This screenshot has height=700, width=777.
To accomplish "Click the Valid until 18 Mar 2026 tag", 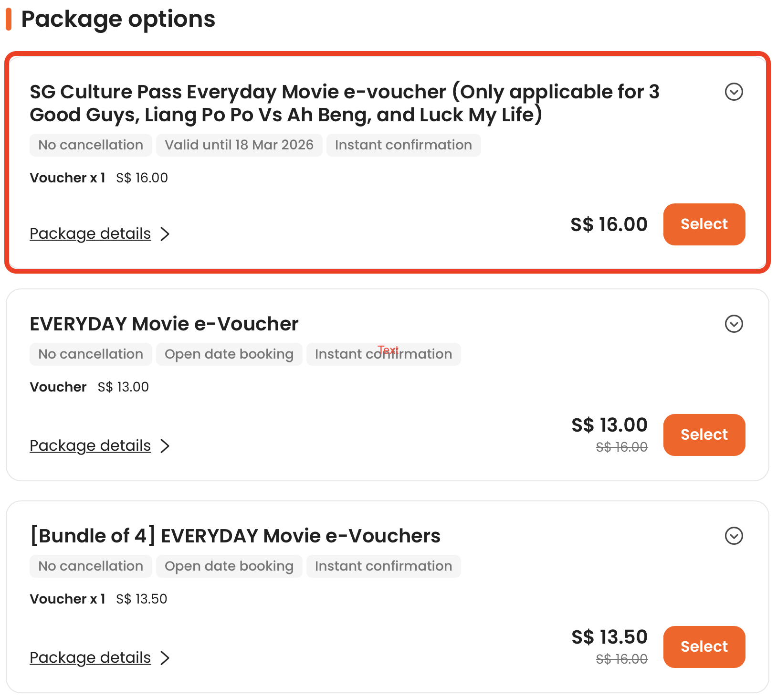I will point(239,145).
